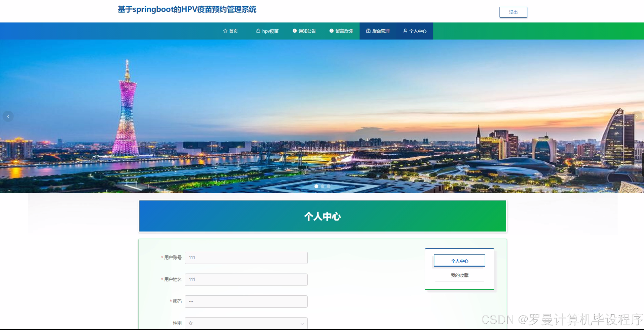644x330 pixels.
Task: Click the 个人中心 side panel button
Action: coord(459,261)
